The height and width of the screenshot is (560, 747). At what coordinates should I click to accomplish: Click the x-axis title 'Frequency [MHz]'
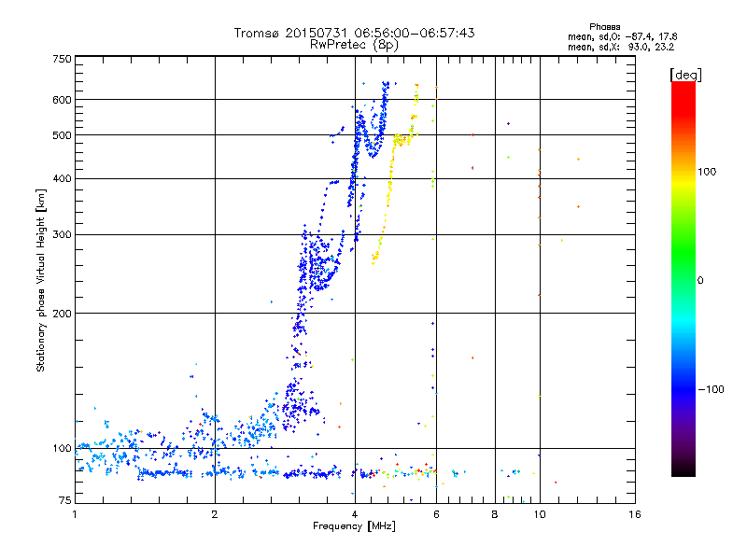[354, 526]
